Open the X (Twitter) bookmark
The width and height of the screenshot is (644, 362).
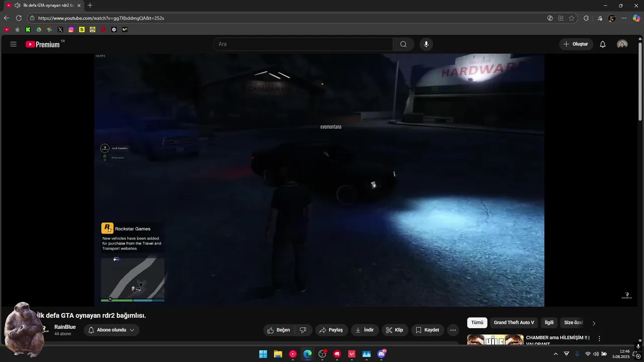pos(60,30)
